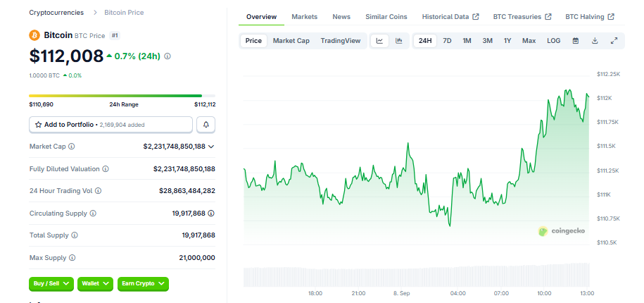
Task: Select the Market Cap chart toggle
Action: click(x=291, y=41)
